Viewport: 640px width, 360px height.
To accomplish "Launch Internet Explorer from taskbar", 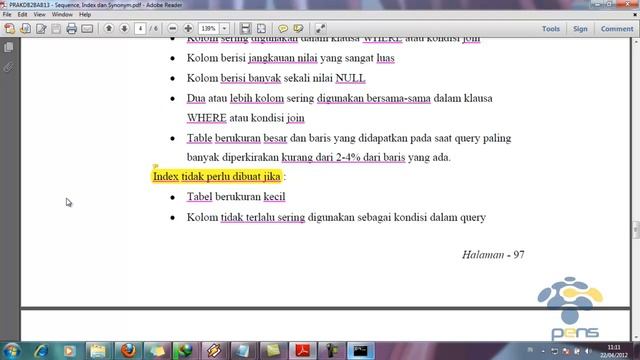I will 40,351.
